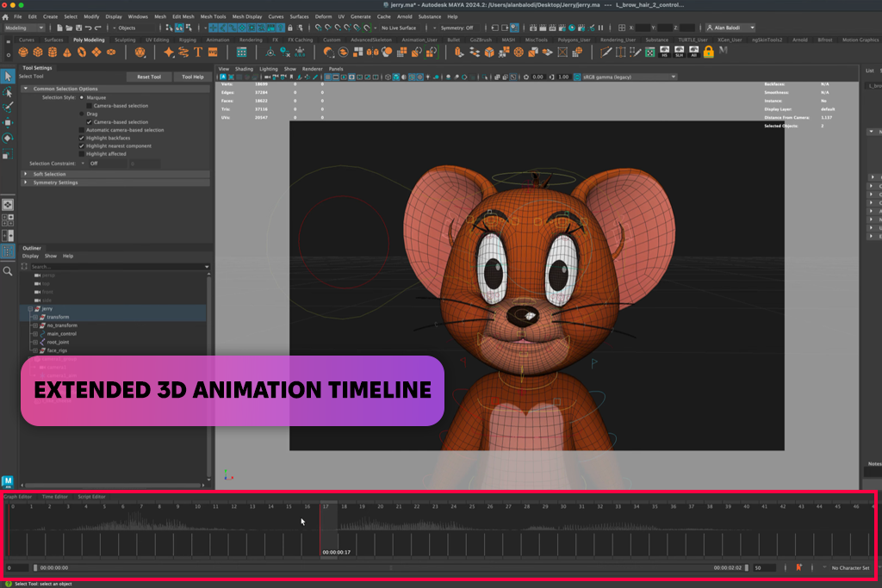
Task: Create a polygon cube from the shelf
Action: tap(38, 53)
